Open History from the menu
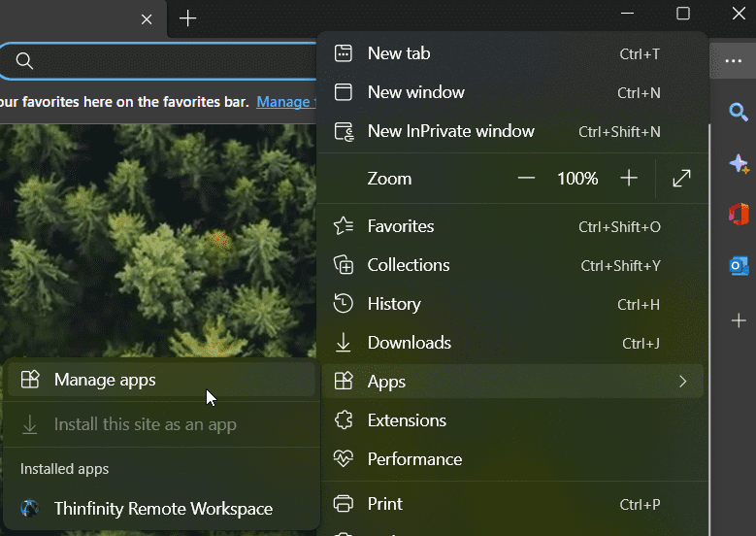756x536 pixels. point(513,304)
